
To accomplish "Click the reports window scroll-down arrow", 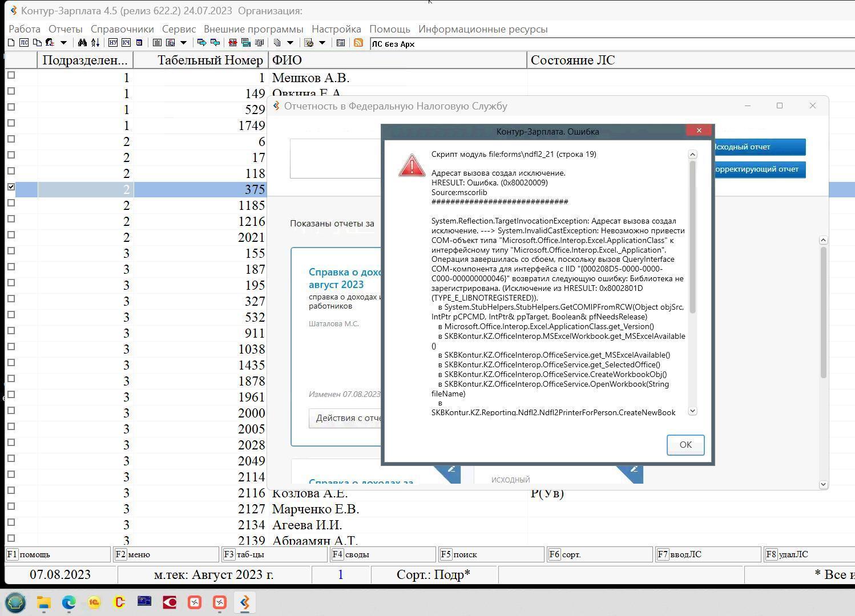I will (823, 484).
